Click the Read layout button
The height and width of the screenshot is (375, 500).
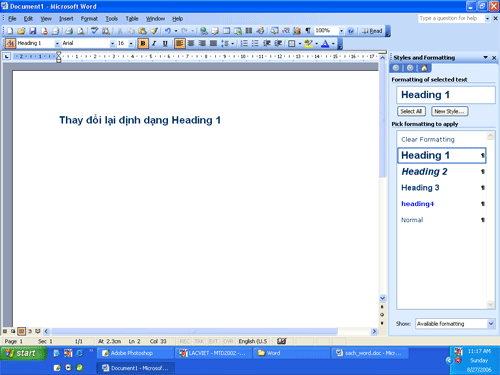372,31
